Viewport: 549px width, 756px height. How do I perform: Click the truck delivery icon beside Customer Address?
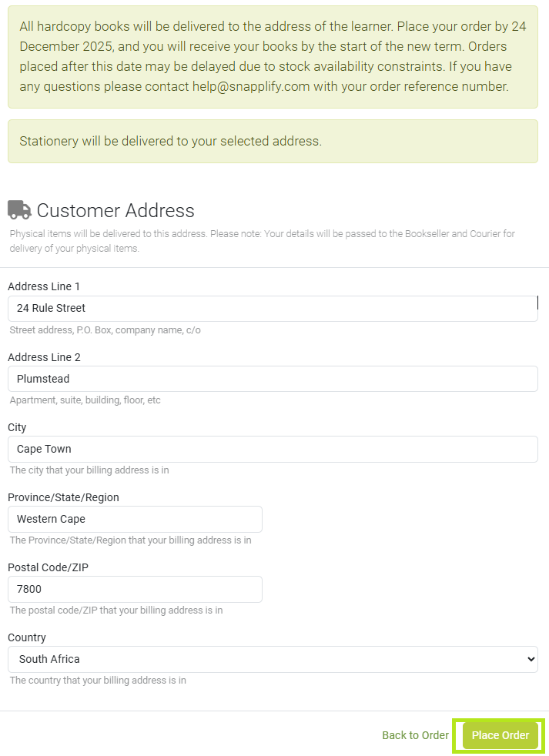coord(19,209)
